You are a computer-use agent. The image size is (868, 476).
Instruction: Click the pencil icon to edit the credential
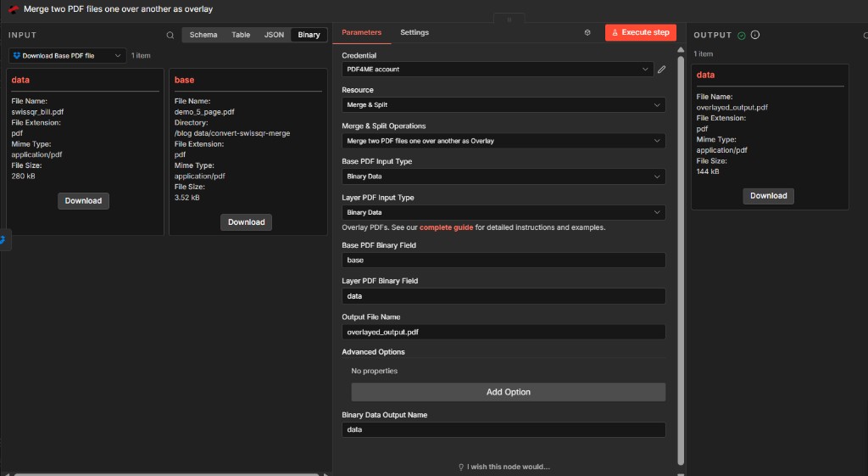tap(662, 70)
